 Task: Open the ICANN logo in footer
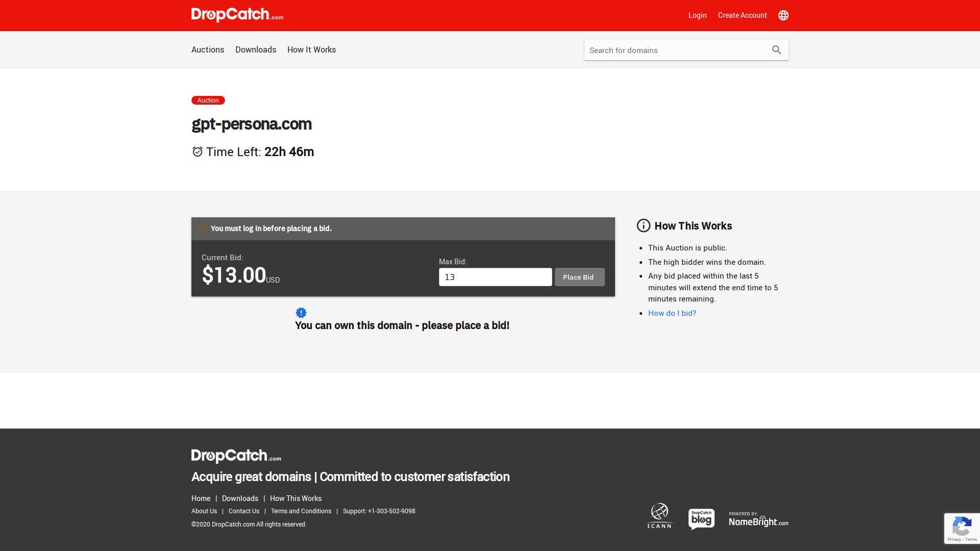659,516
